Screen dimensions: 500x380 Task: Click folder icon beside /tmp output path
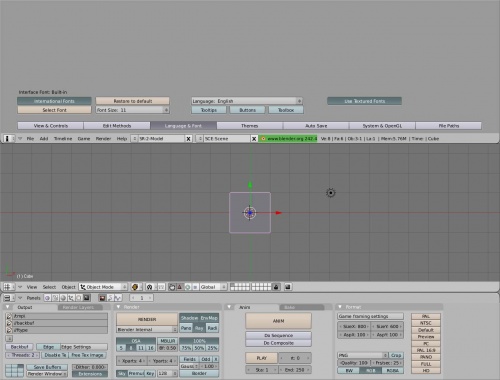[x=9, y=316]
